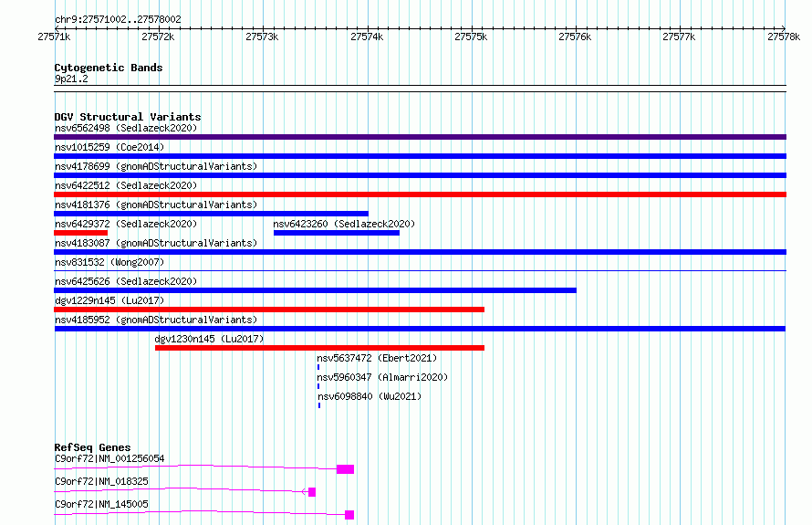Click the nsv6562498 (Sedlazeck2020) purple variant bar
The width and height of the screenshot is (812, 525).
tap(420, 137)
